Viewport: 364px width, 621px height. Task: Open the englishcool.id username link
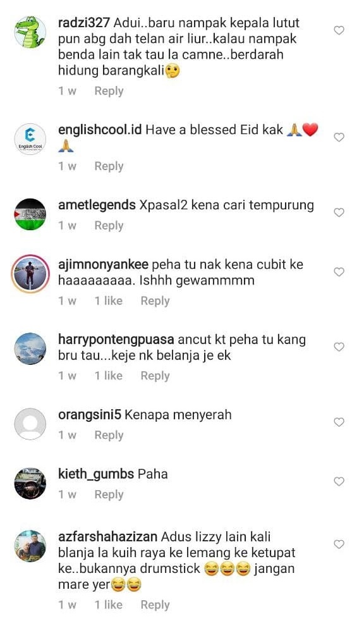click(x=100, y=130)
